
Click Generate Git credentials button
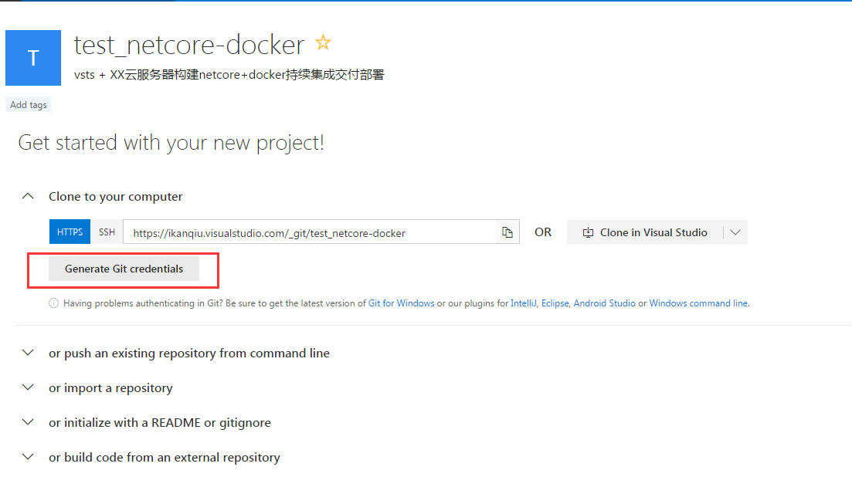pyautogui.click(x=124, y=269)
